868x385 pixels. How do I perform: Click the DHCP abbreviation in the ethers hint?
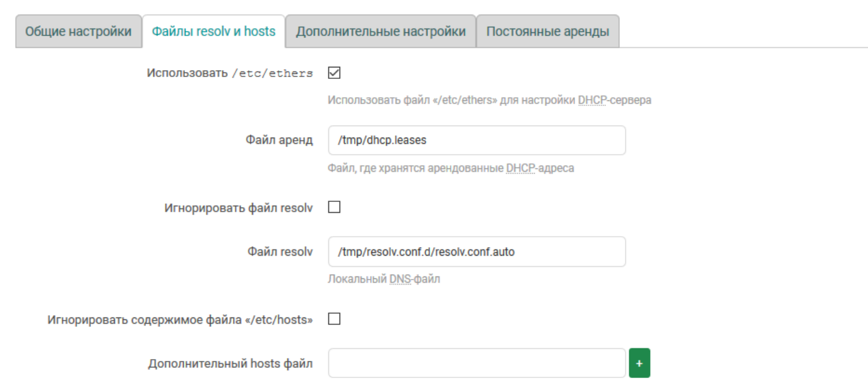pos(590,100)
